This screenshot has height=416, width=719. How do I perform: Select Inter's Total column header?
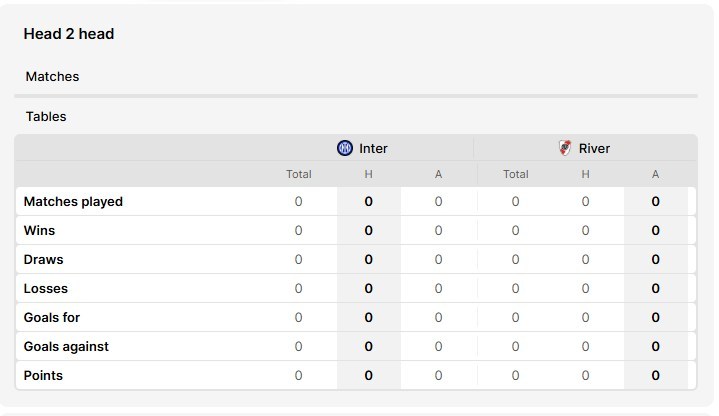(x=299, y=174)
